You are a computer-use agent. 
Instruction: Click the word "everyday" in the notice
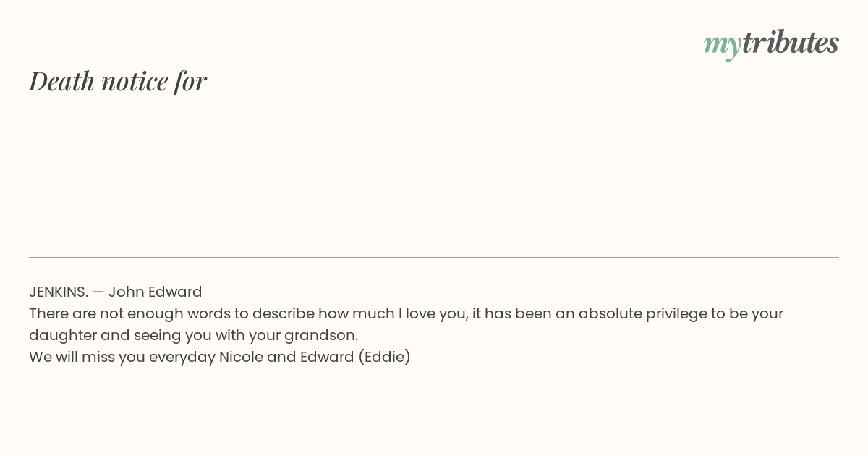tap(182, 357)
